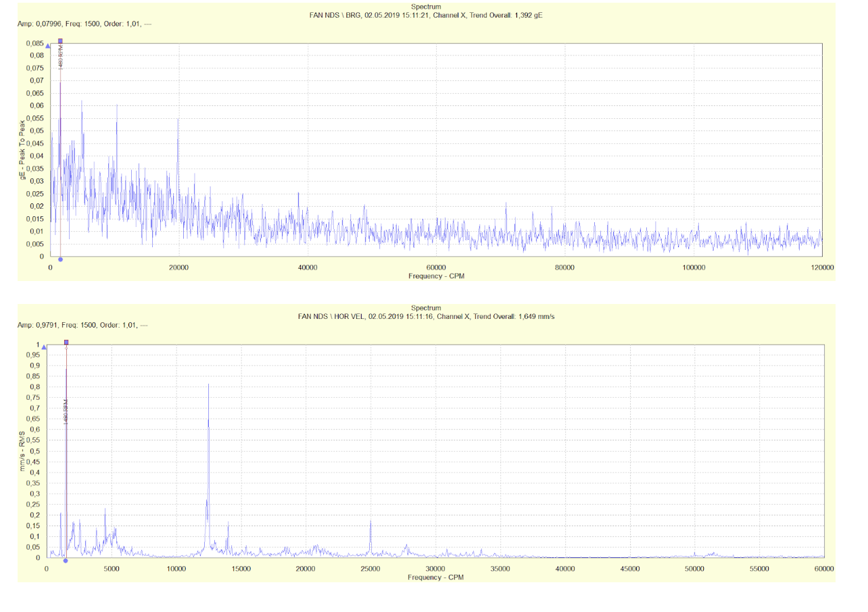The image size is (868, 612).
Task: Click the round cursor dot below the gE spectrum
Action: [x=60, y=259]
